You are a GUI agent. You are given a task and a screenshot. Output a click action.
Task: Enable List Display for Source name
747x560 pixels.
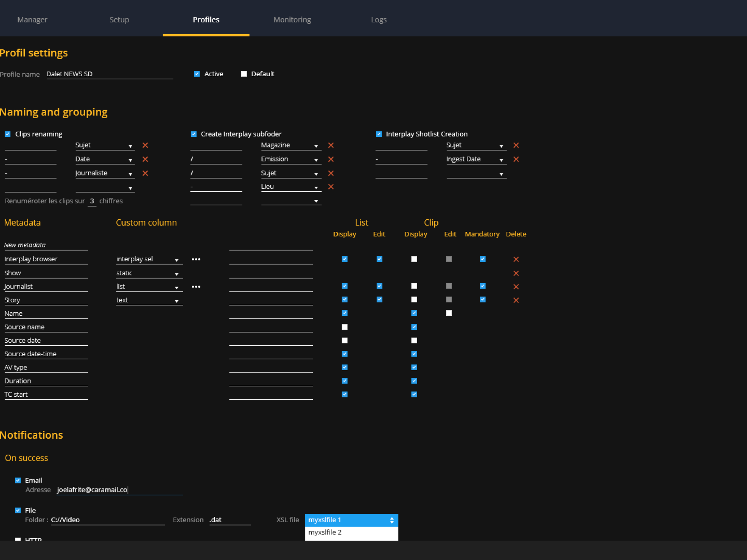[345, 327]
